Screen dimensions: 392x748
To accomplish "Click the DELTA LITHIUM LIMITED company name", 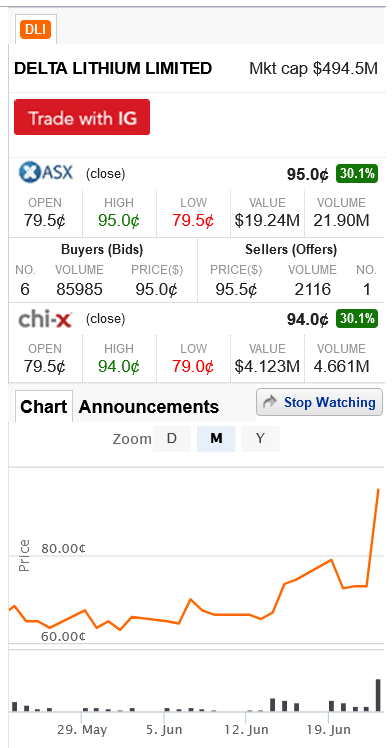I will pyautogui.click(x=113, y=69).
